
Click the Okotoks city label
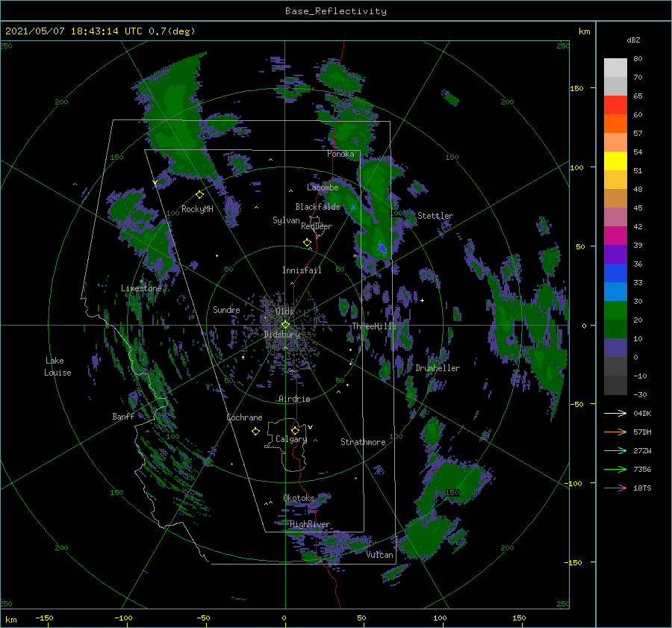point(299,498)
